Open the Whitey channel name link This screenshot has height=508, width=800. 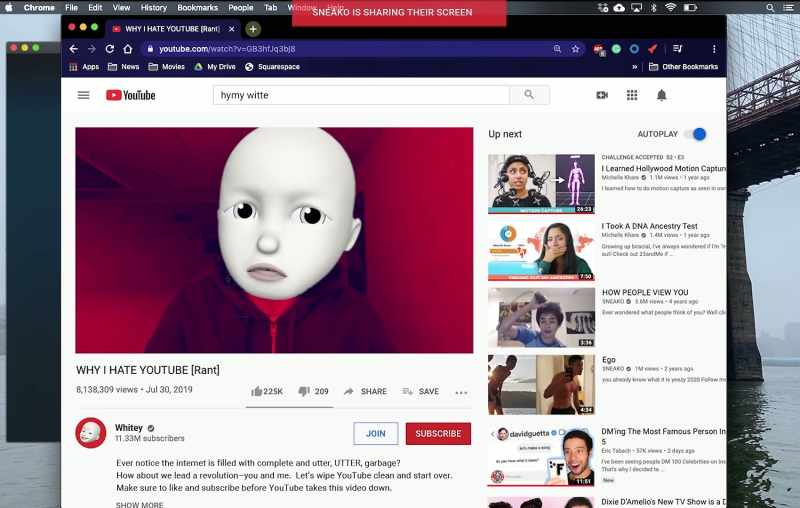(129, 427)
